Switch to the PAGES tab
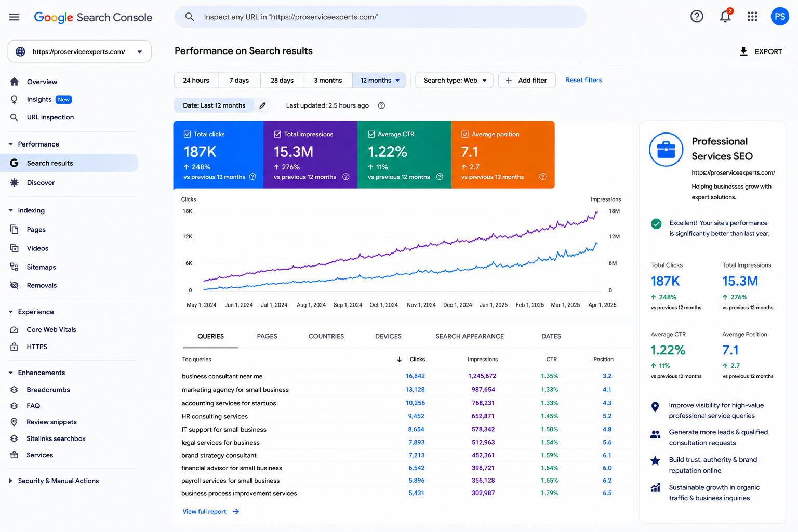Viewport: 798px width, 532px height. click(x=267, y=336)
